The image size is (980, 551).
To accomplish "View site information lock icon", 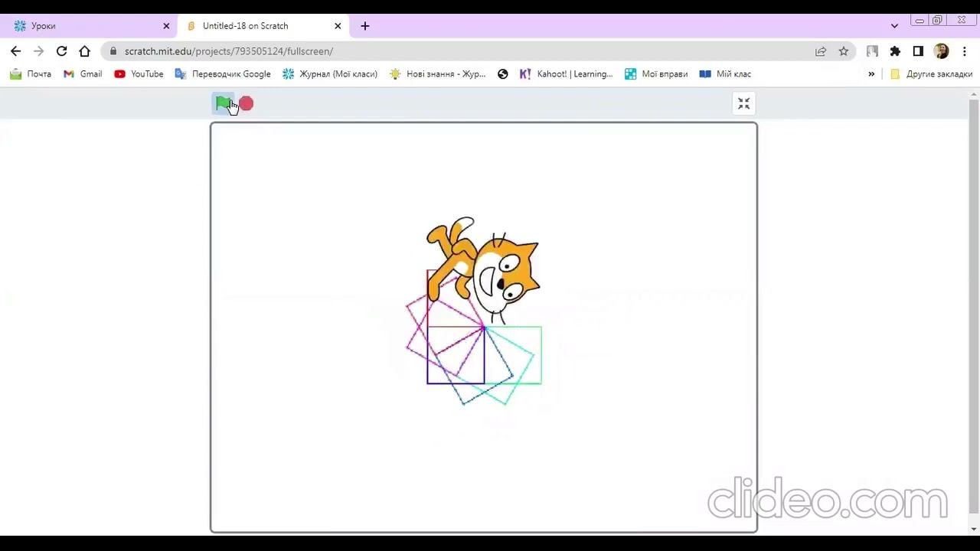I will pyautogui.click(x=113, y=51).
